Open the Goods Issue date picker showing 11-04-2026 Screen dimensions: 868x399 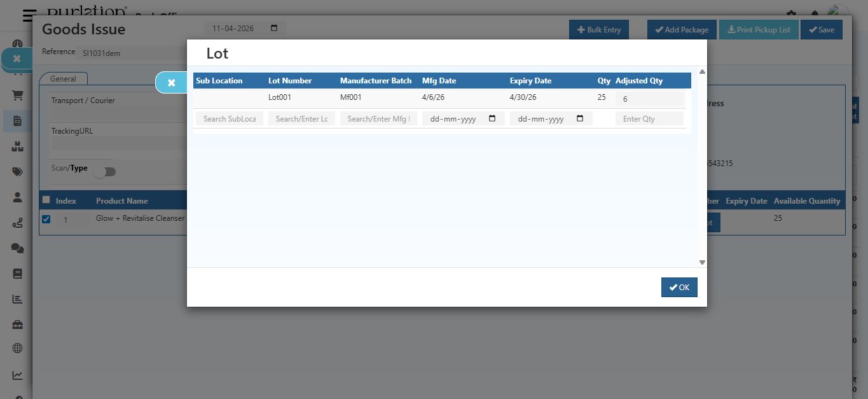(x=273, y=28)
